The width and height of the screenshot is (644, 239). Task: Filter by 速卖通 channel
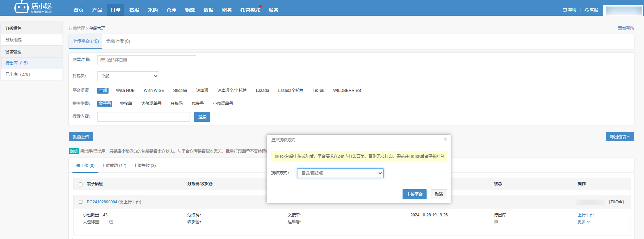(x=202, y=91)
